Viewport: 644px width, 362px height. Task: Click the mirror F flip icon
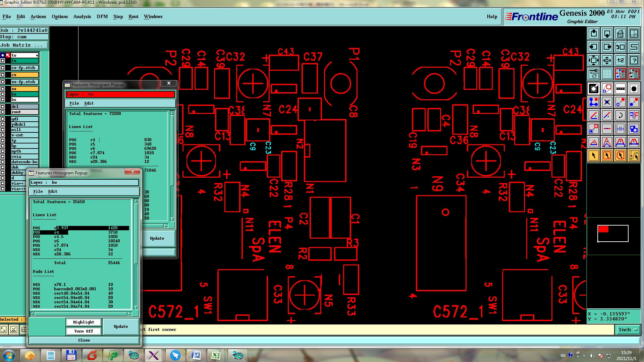coord(634,115)
